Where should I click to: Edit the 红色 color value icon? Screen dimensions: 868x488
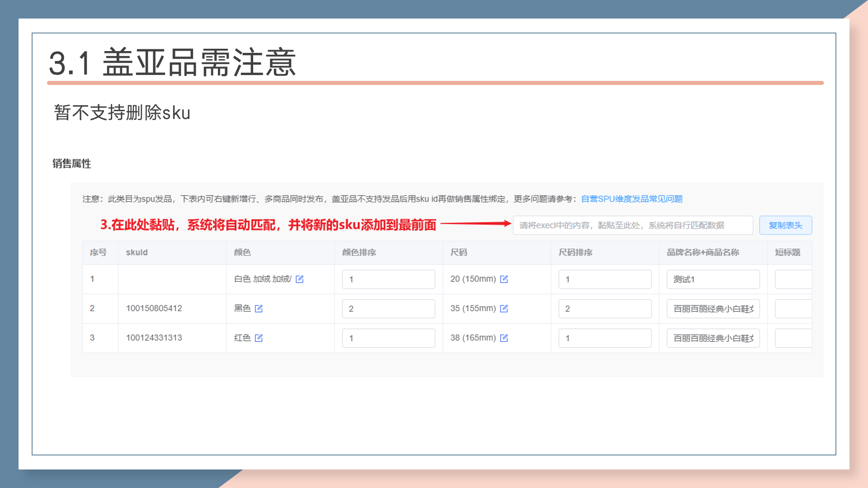259,338
